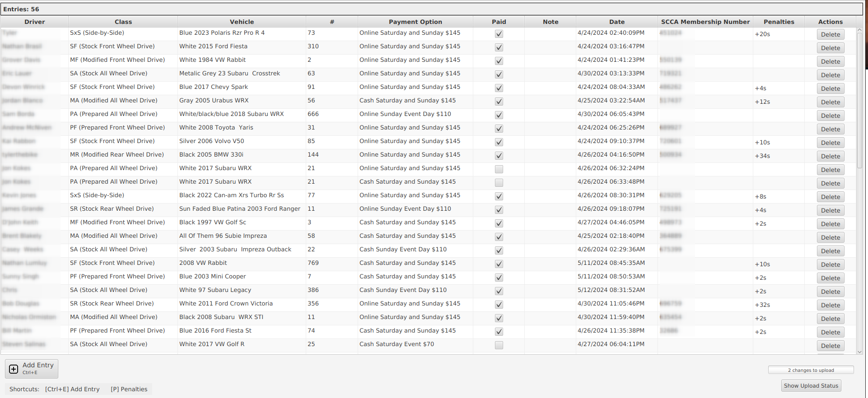Uncheck Paid for White 1984 VW Rabbit
868x398 pixels.
click(x=499, y=61)
